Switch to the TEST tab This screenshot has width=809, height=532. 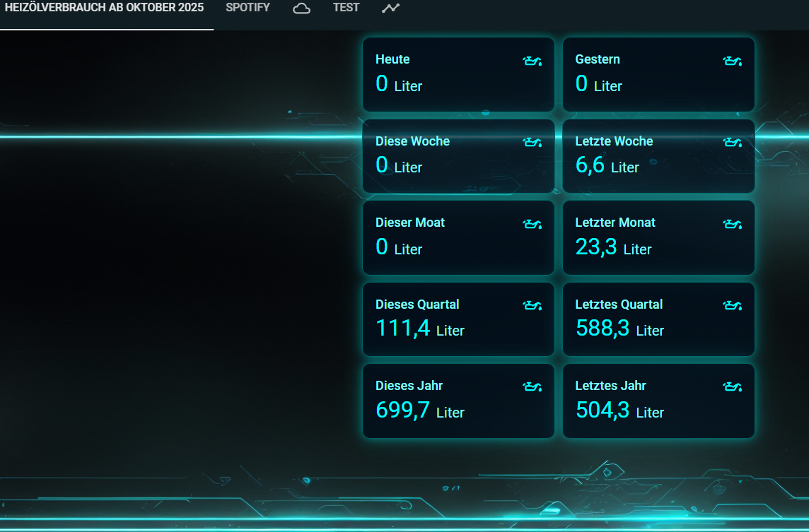point(347,8)
